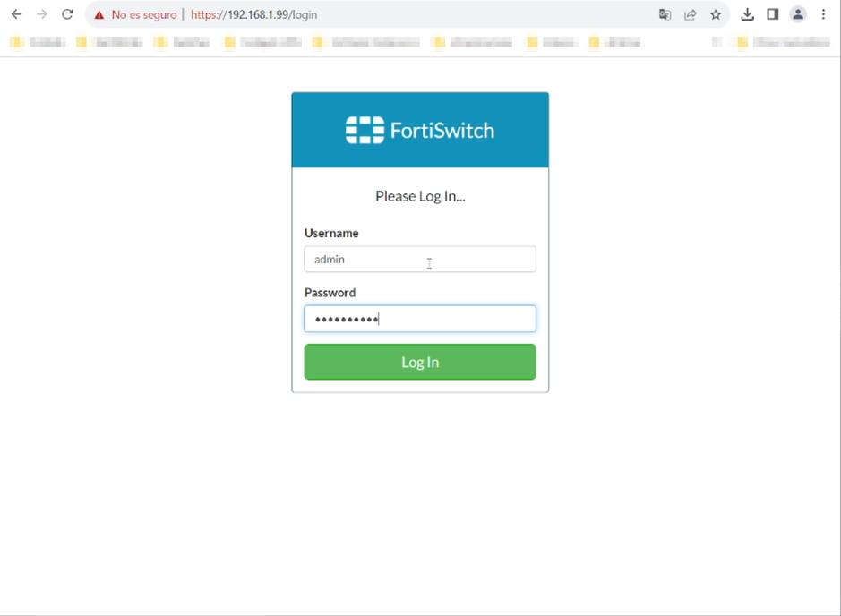Click the browser forward arrow
This screenshot has height=616, width=841.
click(x=42, y=14)
